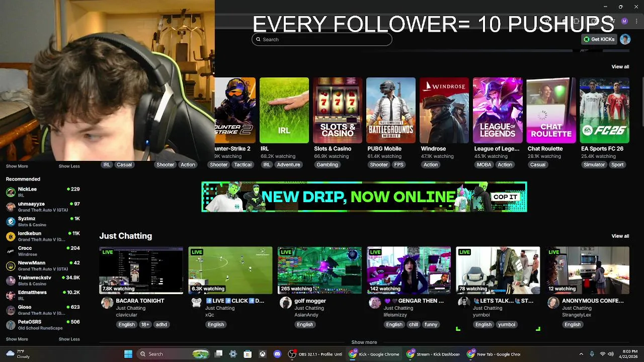Open the Windows Start menu

coord(128,354)
